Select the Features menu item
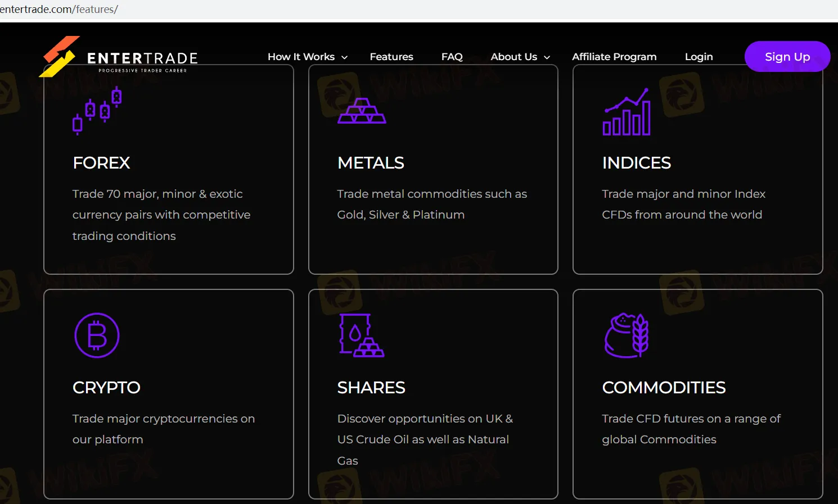Viewport: 838px width, 504px height. click(391, 56)
